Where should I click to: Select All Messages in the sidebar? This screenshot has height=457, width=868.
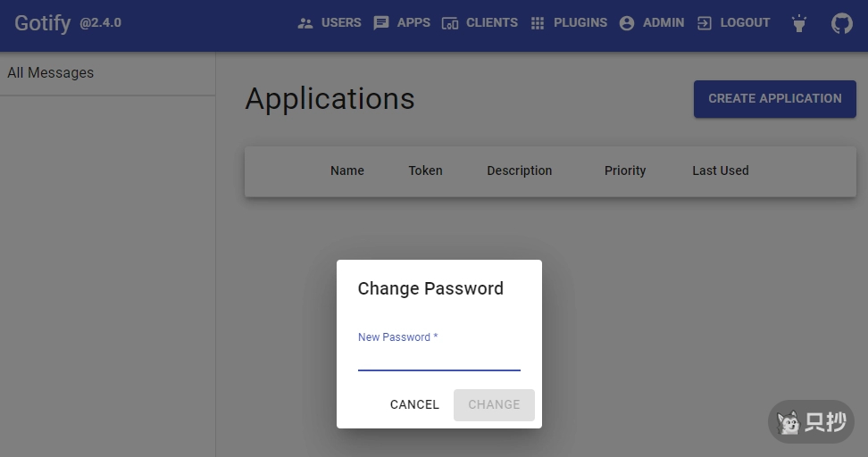coord(51,73)
